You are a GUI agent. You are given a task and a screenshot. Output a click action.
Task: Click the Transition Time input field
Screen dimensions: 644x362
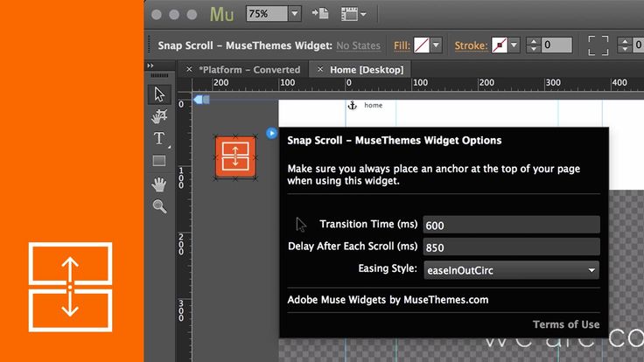[511, 225]
